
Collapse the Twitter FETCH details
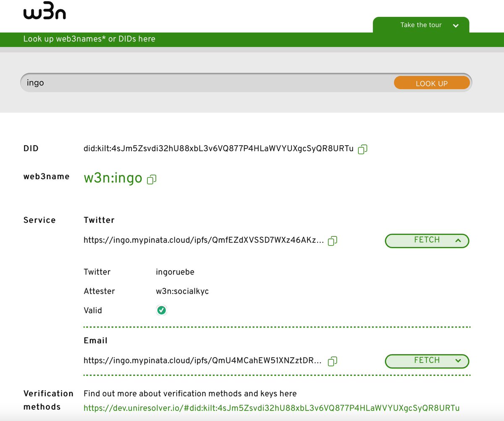point(427,241)
